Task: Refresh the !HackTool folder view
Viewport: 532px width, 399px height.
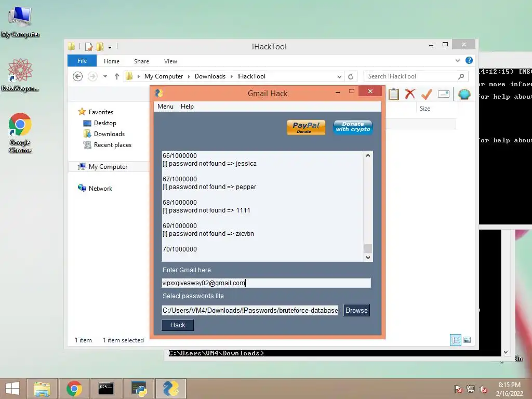Action: [351, 77]
